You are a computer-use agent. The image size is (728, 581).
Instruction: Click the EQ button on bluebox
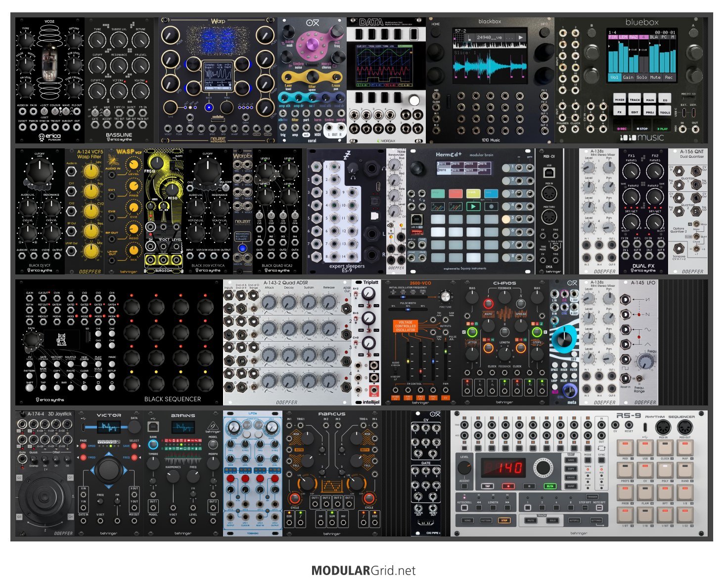pyautogui.click(x=665, y=99)
